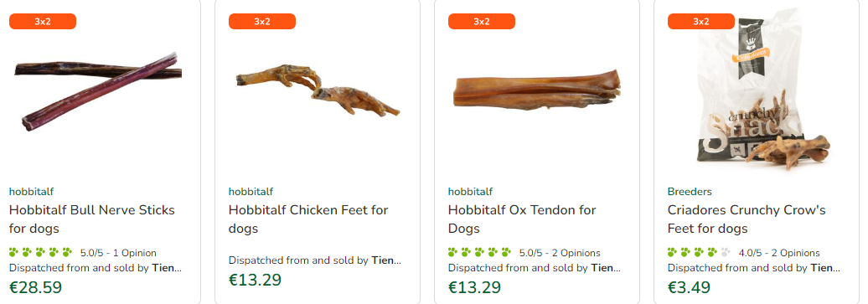
Task: Open Hobbitalf Ox Tendon for Dogs title
Action: [x=522, y=219]
